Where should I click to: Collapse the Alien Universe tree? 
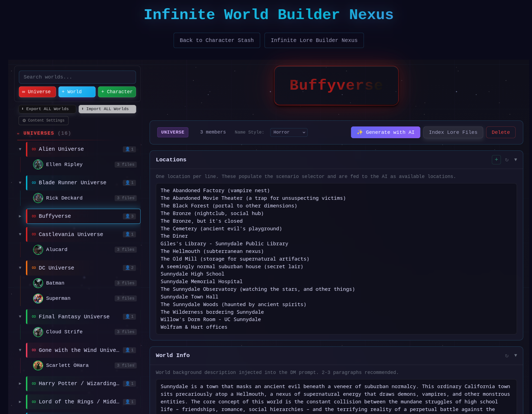20,149
